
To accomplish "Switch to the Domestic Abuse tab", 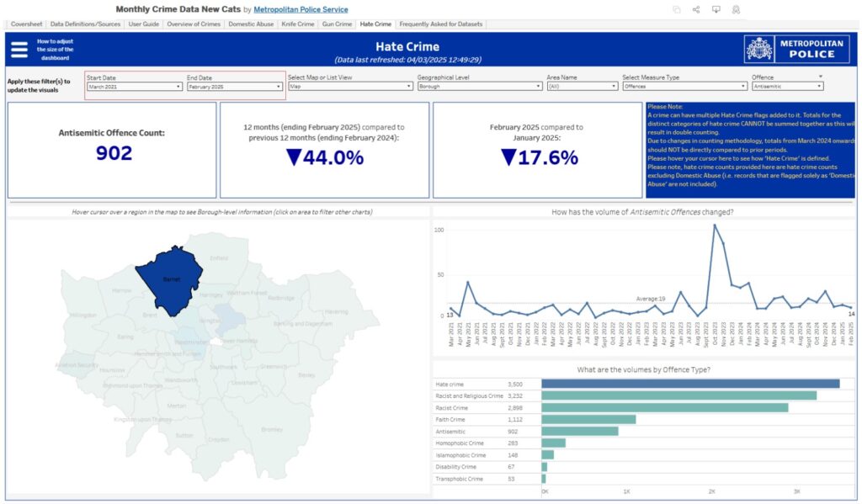I will [x=252, y=24].
